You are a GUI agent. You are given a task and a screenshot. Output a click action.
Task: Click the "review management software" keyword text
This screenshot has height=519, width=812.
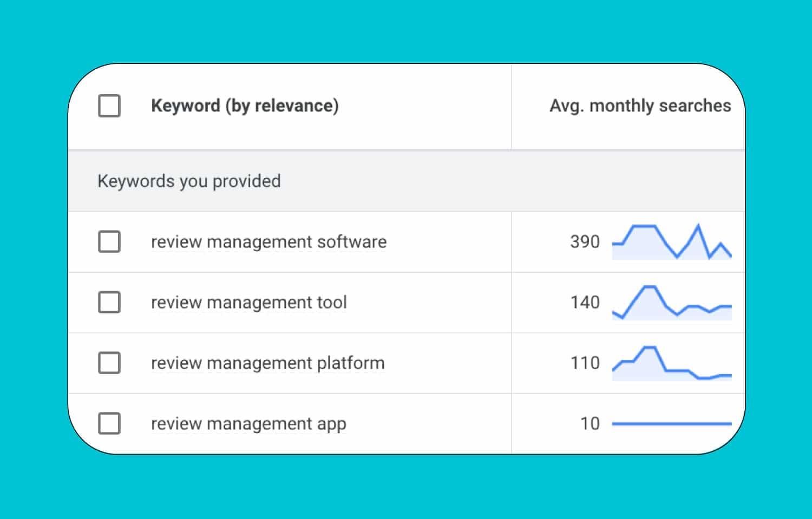tap(269, 241)
